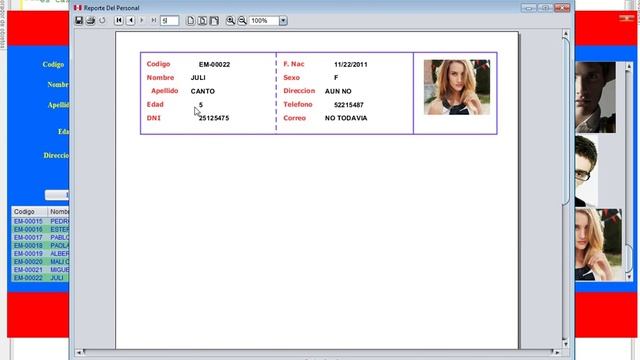The image size is (640, 360).
Task: Click the Correo value NO TODAVIA
Action: coord(346,118)
